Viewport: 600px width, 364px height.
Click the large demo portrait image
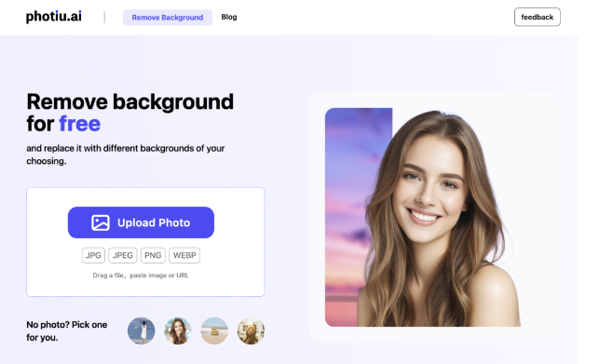click(423, 217)
